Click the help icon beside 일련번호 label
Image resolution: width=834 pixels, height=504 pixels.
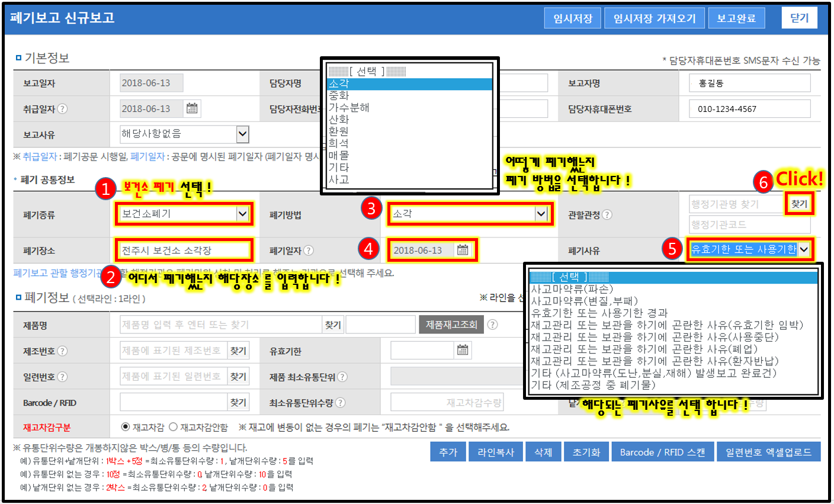tap(63, 377)
